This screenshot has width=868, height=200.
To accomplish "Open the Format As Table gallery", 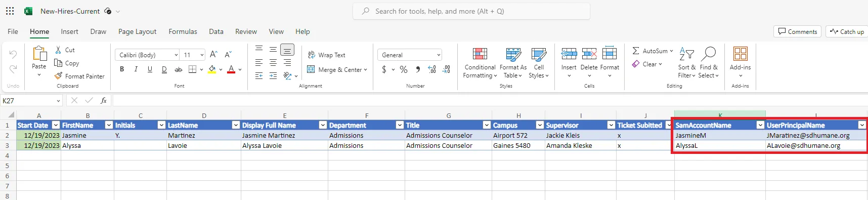I will coord(513,63).
